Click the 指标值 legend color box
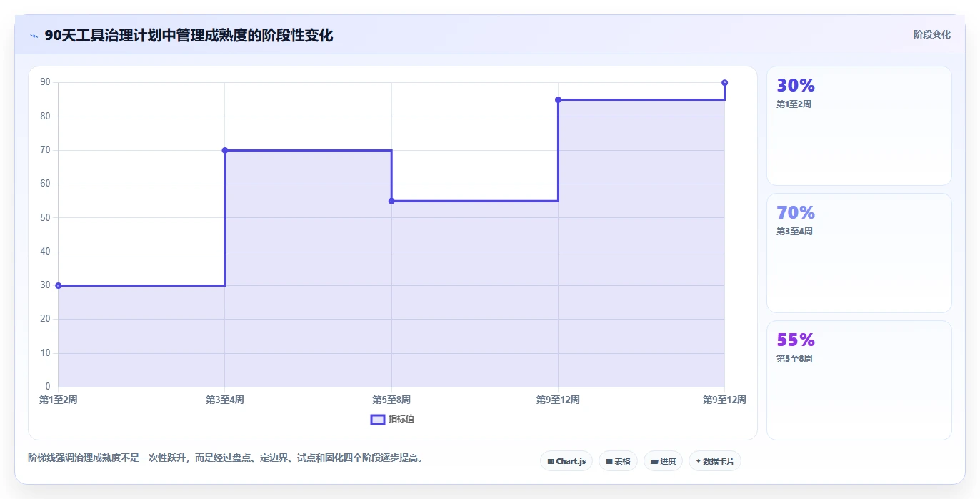The height and width of the screenshot is (499, 980). pyautogui.click(x=378, y=419)
